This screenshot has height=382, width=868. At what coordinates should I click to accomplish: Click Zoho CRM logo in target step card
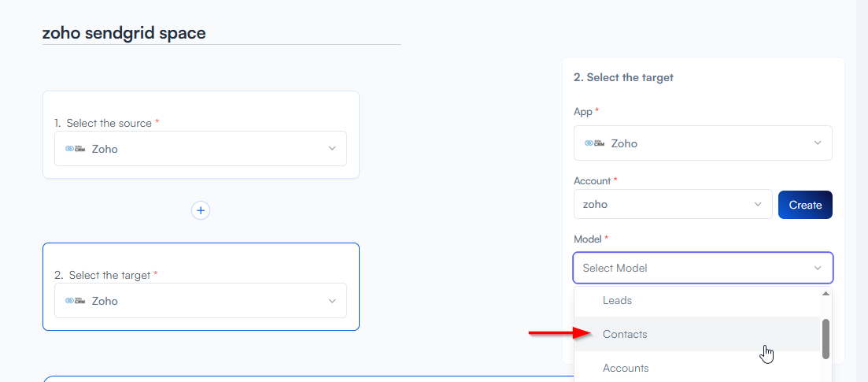tap(75, 301)
